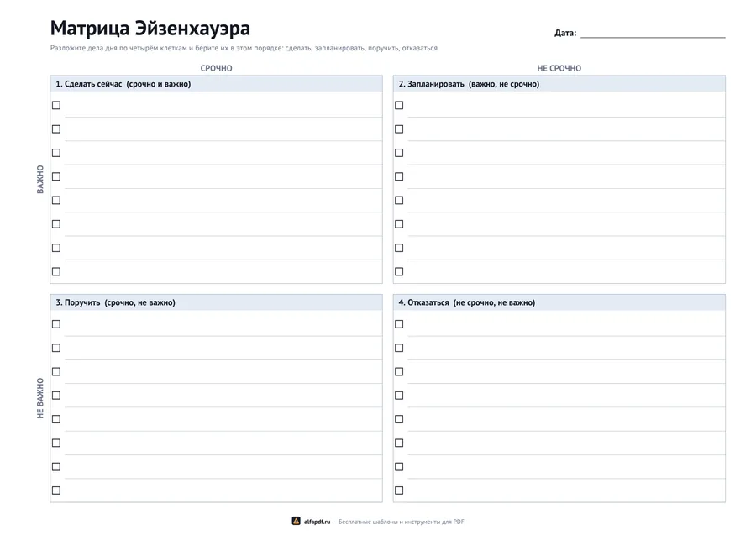Mark the second checkbox under 'Отказаться'
Image resolution: width=756 pixels, height=535 pixels.
(x=399, y=348)
